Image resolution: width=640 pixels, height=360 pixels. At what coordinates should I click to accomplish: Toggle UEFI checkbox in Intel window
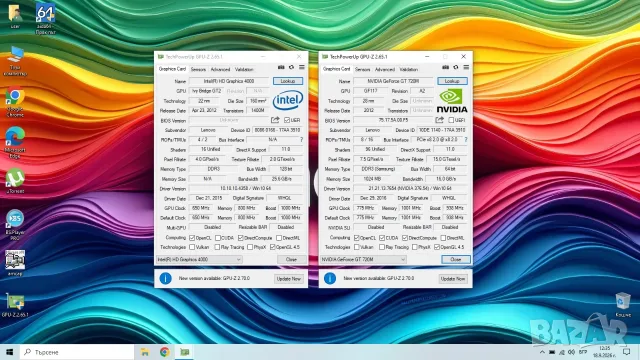click(287, 120)
